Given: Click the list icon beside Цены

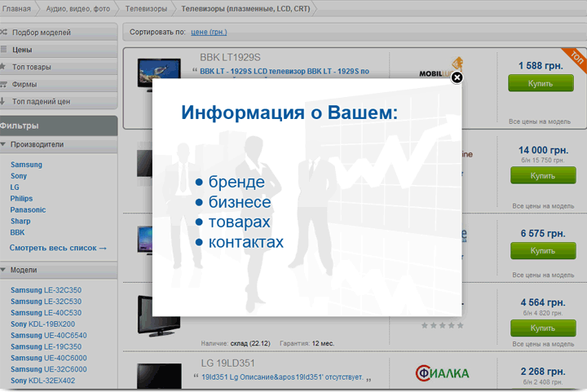Looking at the screenshot, I should (4, 49).
